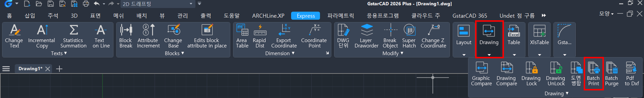
Task: Select the Block Break tool
Action: pyautogui.click(x=125, y=36)
